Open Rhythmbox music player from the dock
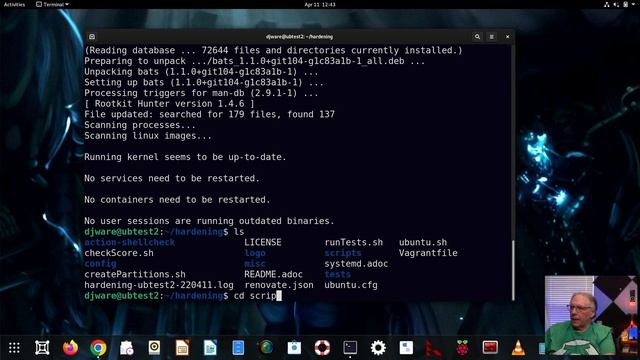 pos(154,348)
